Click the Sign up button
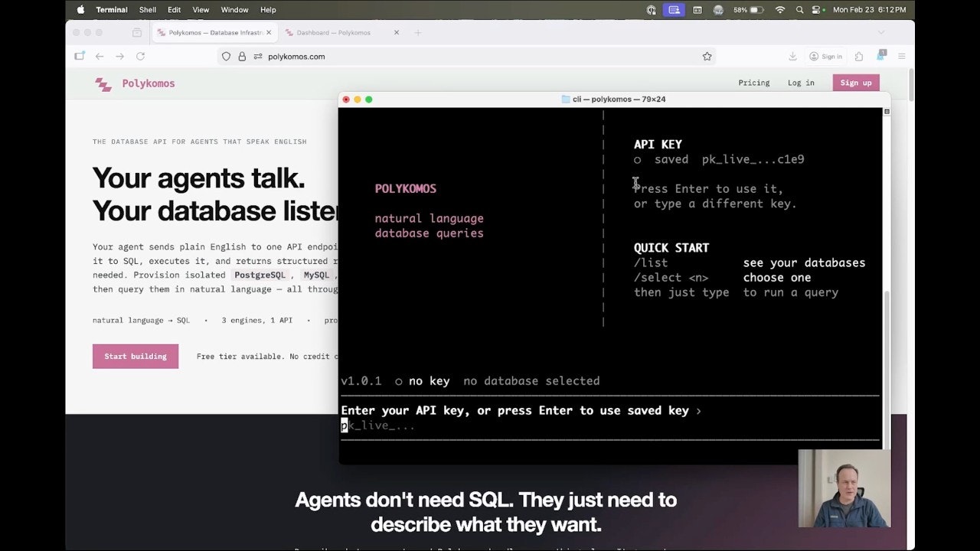980x551 pixels. [856, 83]
